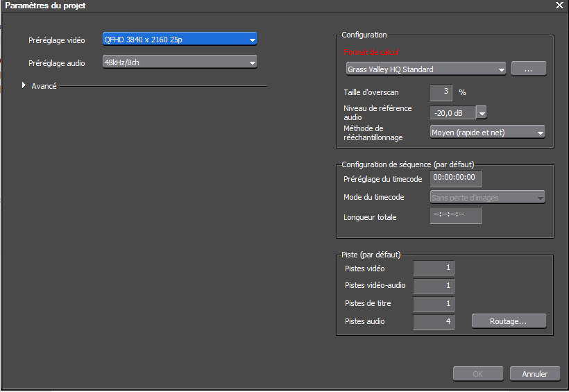Click the codec details ellipsis button
The height and width of the screenshot is (392, 569).
point(528,69)
